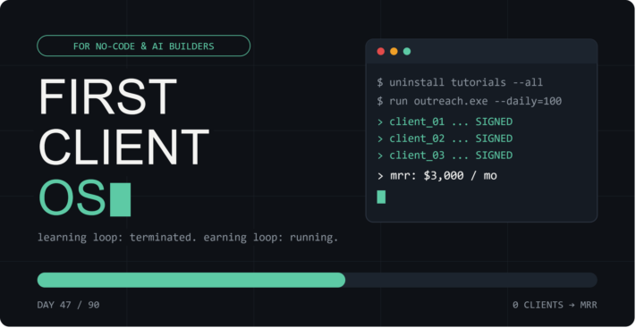Click the green OS headline text
Image resolution: width=644 pixels, height=336 pixels.
click(x=72, y=197)
